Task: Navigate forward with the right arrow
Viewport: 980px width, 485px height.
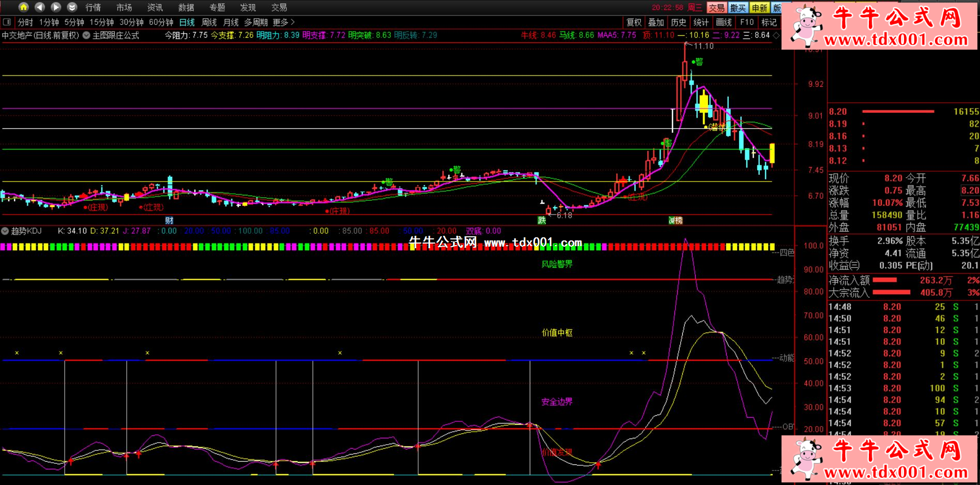Action: [x=56, y=7]
